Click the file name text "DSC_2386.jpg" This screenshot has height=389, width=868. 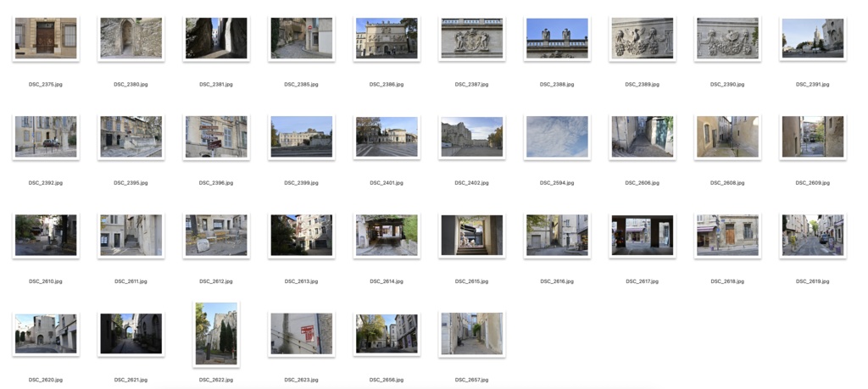387,85
